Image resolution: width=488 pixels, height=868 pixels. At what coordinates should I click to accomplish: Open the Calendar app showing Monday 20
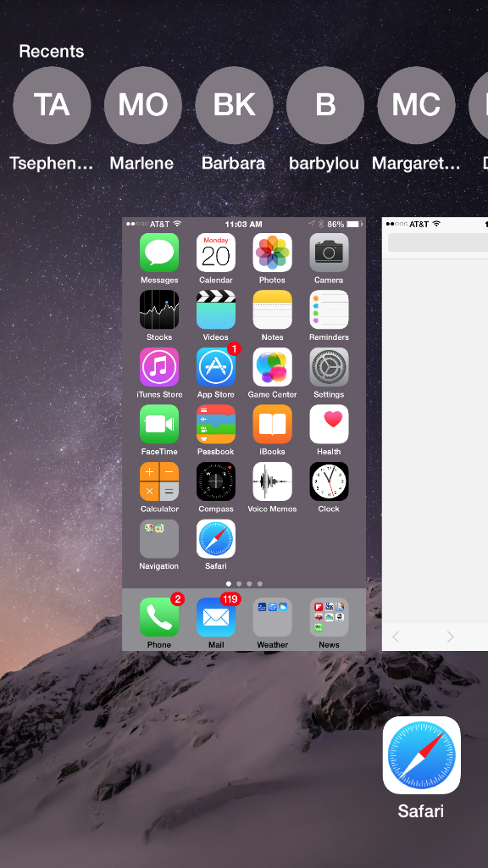coord(216,253)
